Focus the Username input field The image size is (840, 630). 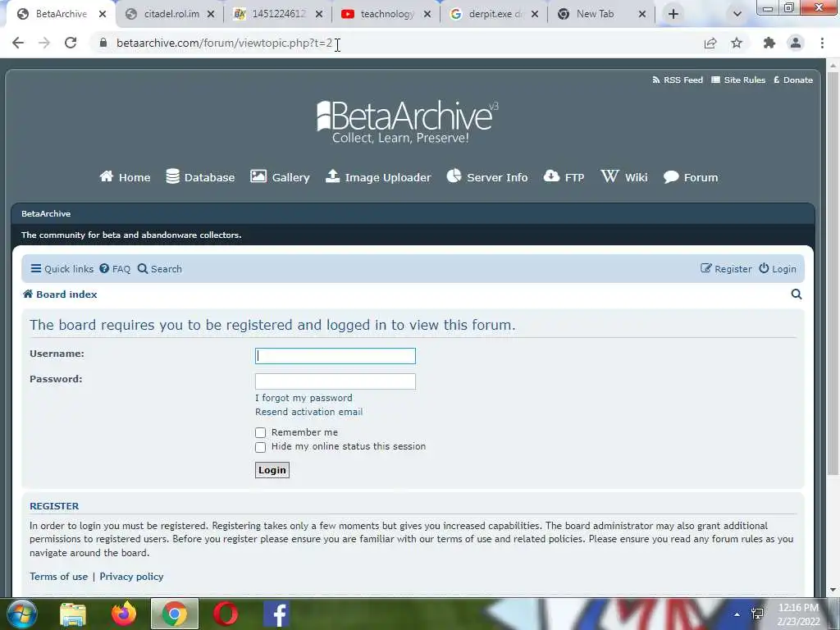336,356
